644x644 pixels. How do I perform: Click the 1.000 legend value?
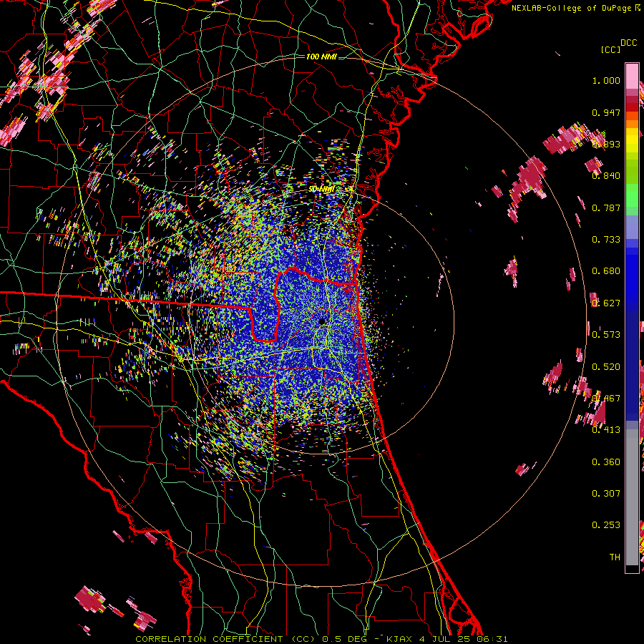[x=606, y=80]
